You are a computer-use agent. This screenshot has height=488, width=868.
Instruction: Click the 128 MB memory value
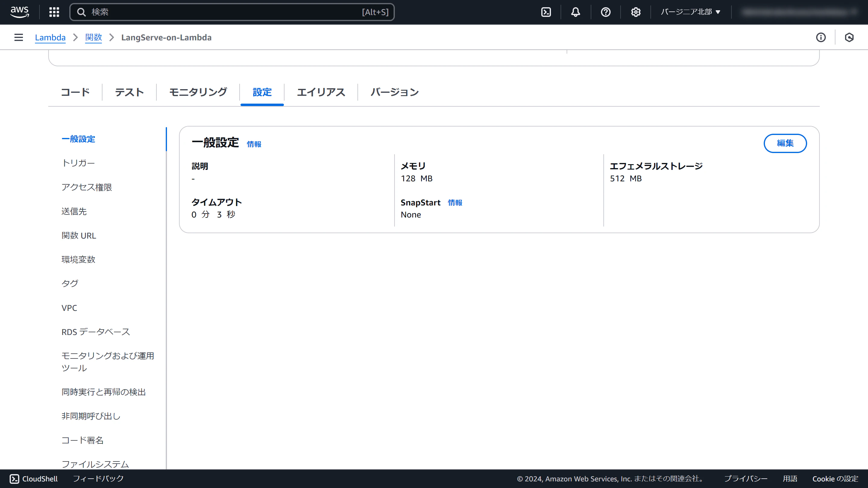coord(417,179)
